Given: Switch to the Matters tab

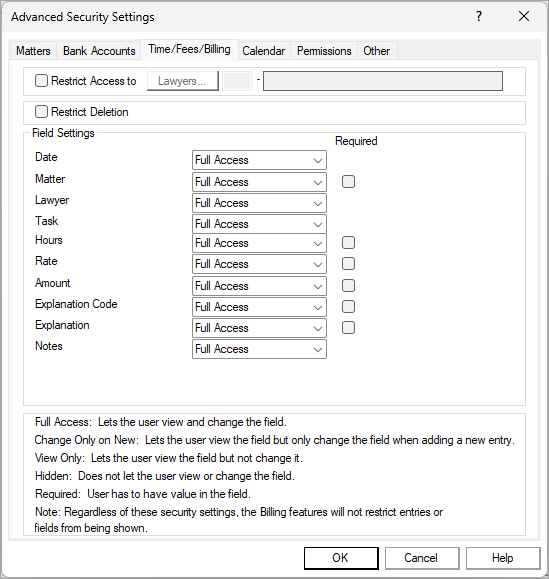Looking at the screenshot, I should (x=33, y=51).
